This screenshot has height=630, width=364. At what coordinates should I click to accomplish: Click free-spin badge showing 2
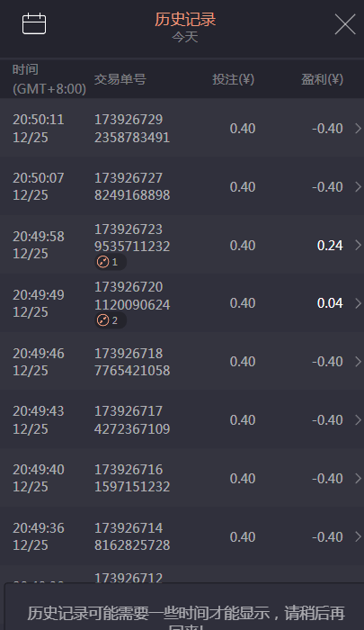pyautogui.click(x=111, y=320)
